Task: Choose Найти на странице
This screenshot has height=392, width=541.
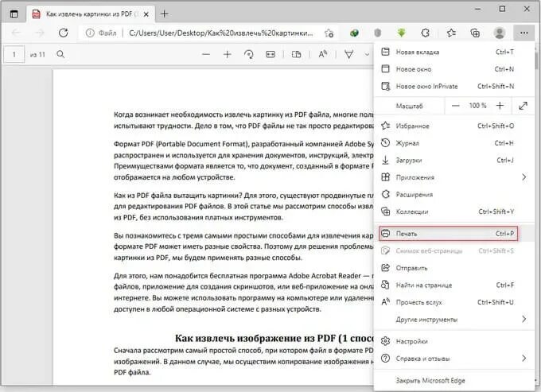Action: tap(453, 285)
